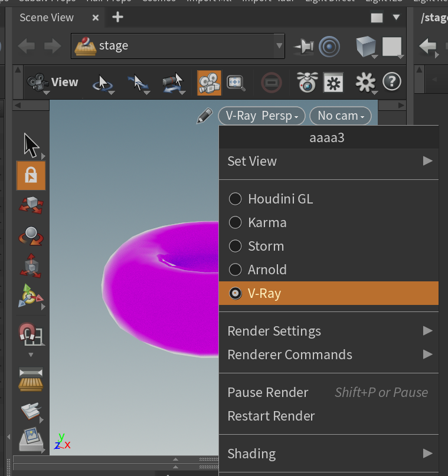Click the pin pane icon

pos(304,47)
